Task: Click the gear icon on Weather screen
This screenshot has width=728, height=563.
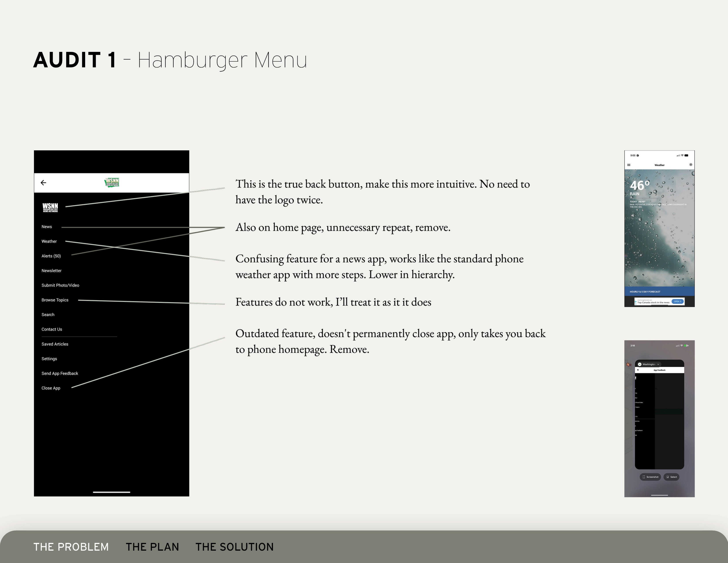Action: click(691, 165)
